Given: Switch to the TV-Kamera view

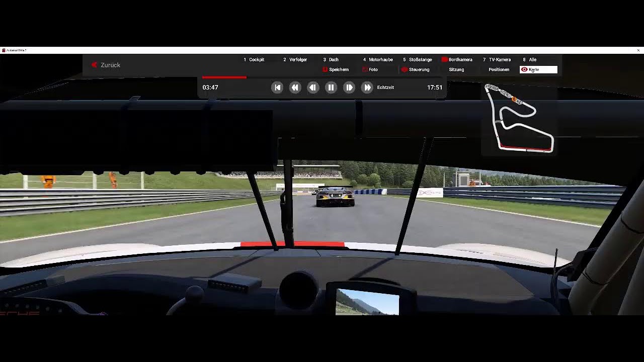Looking at the screenshot, I should [497, 59].
